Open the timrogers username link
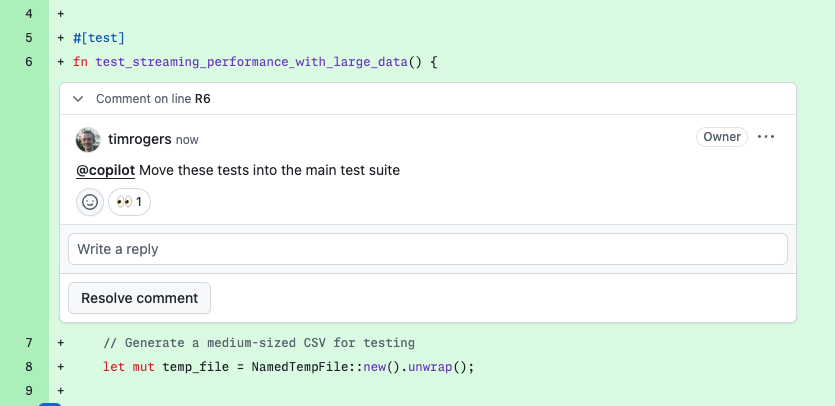The width and height of the screenshot is (835, 406). [x=139, y=140]
